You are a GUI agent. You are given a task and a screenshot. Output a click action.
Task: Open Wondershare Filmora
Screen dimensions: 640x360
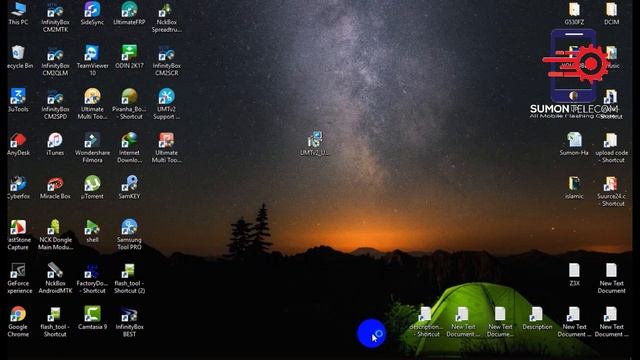click(92, 148)
